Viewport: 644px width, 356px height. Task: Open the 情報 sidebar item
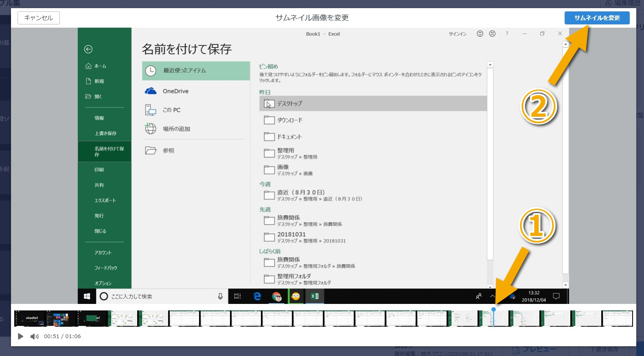(99, 118)
